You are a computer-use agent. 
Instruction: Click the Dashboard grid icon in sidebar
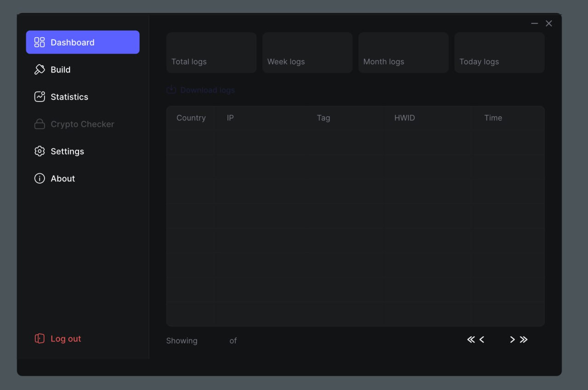pyautogui.click(x=40, y=42)
